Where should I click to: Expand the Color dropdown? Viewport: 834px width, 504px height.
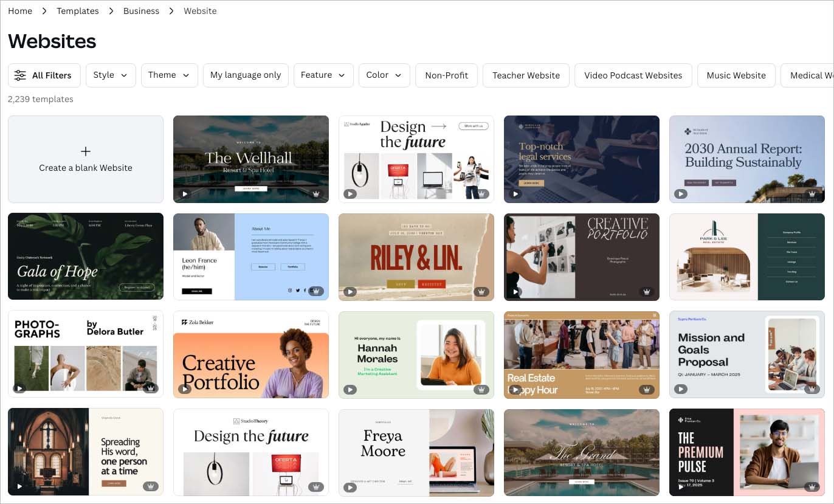(384, 75)
